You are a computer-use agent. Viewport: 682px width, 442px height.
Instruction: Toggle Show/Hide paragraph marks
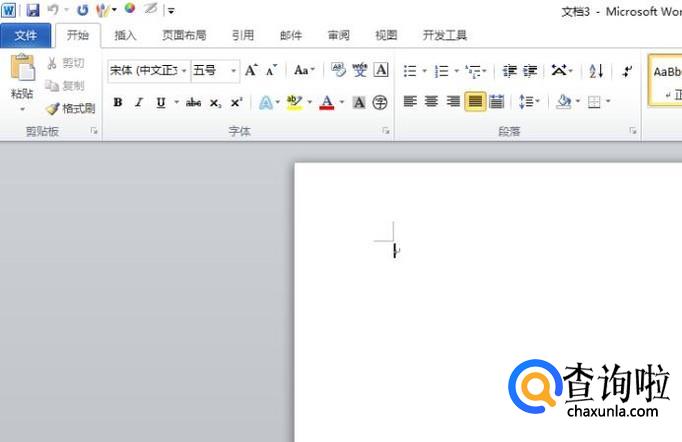pyautogui.click(x=627, y=70)
